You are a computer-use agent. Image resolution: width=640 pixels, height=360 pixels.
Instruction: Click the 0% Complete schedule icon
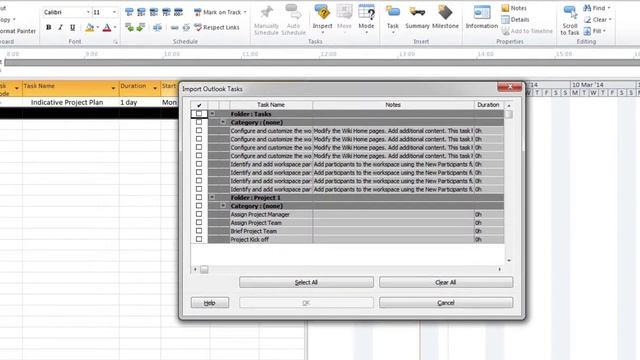[129, 12]
